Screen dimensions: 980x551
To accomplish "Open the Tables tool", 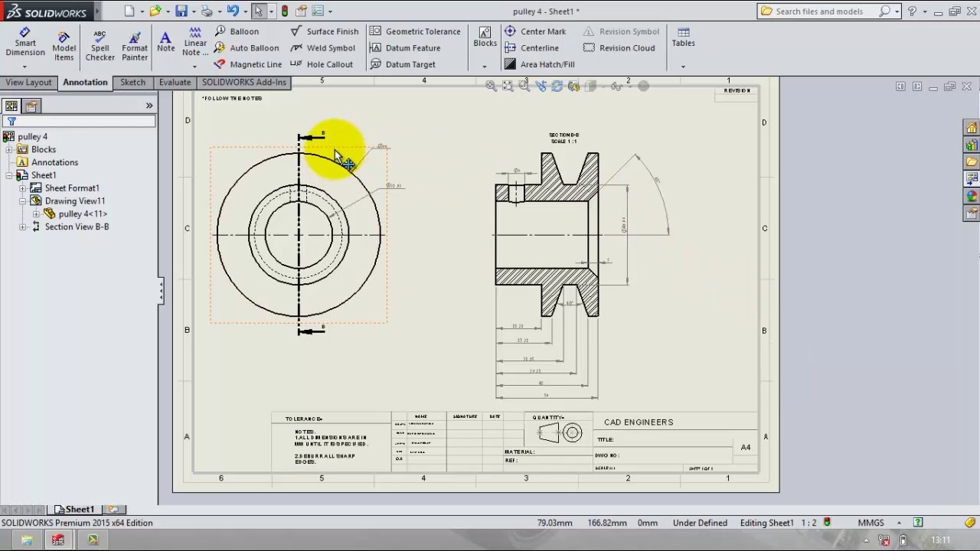I will tap(683, 37).
